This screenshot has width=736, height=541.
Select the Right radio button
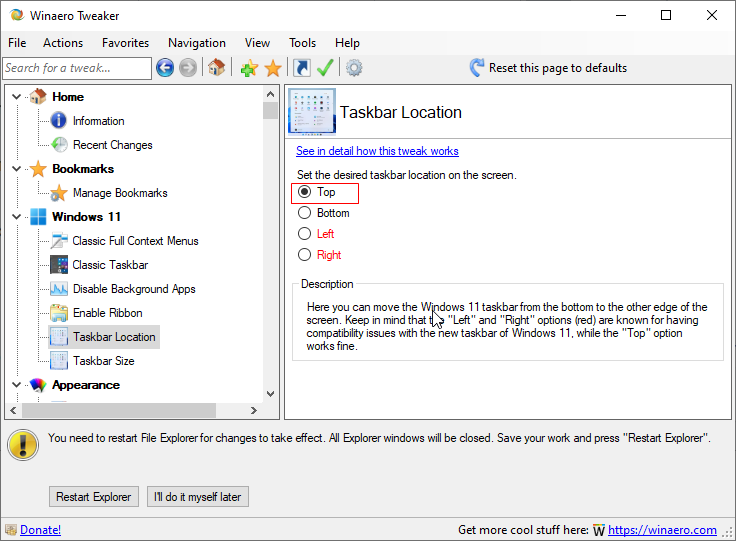(305, 254)
